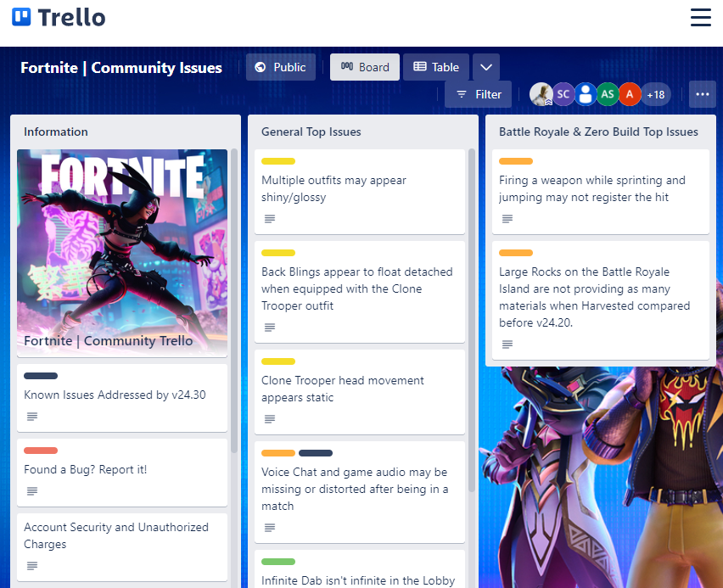Image resolution: width=723 pixels, height=588 pixels.
Task: Open Infinite Dab isn't infinite in Lobby card
Action: tap(360, 569)
